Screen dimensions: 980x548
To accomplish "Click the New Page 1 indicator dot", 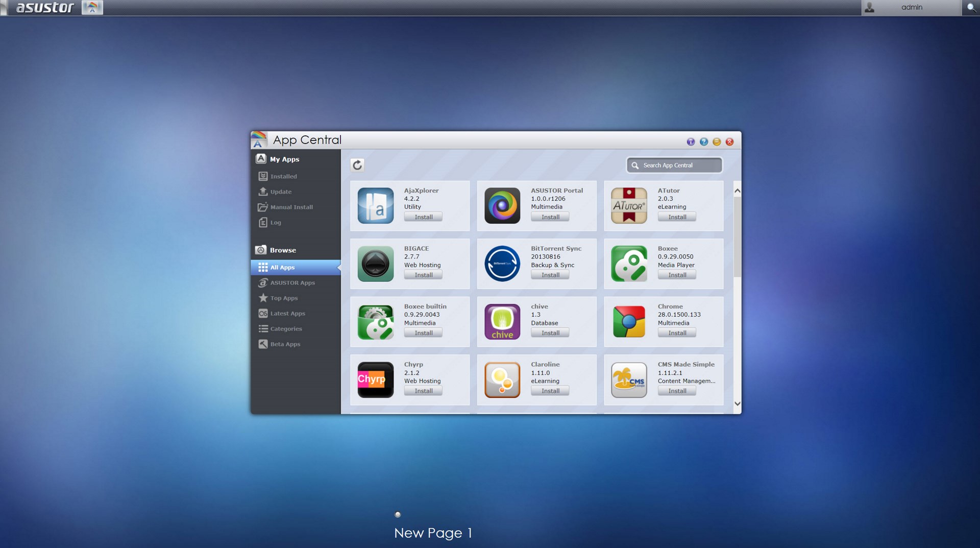I will click(x=398, y=514).
